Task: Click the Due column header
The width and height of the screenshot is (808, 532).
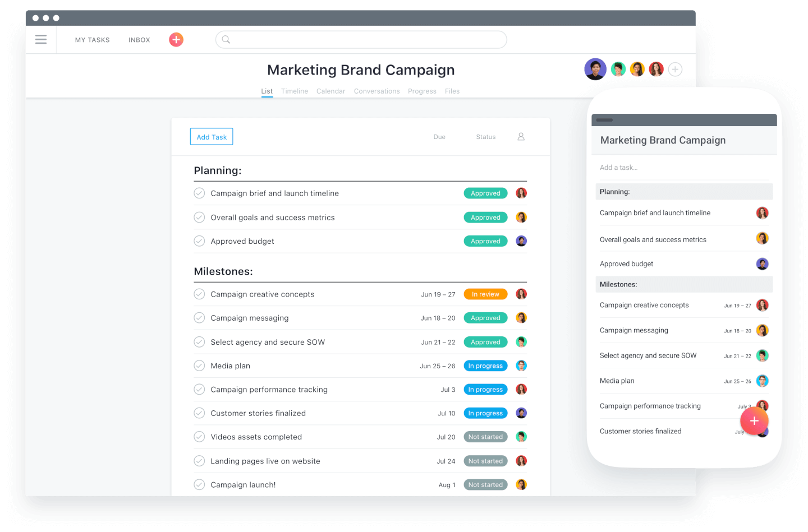Action: 439,137
